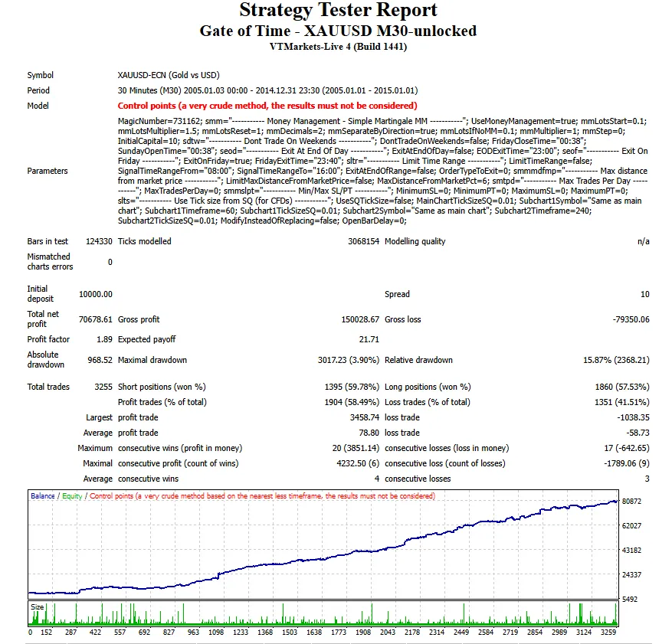Click Gross loss value '-79350.06'
The width and height of the screenshot is (672, 644).
631,319
